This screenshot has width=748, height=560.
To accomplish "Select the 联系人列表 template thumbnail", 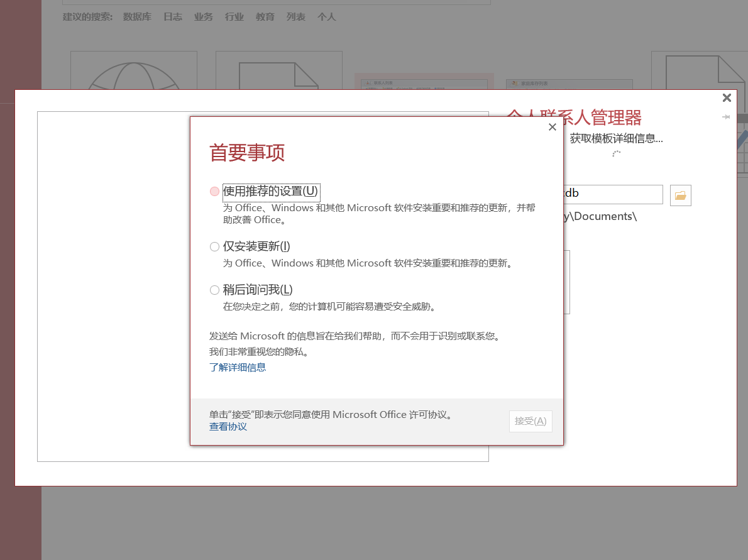I will 424,81.
